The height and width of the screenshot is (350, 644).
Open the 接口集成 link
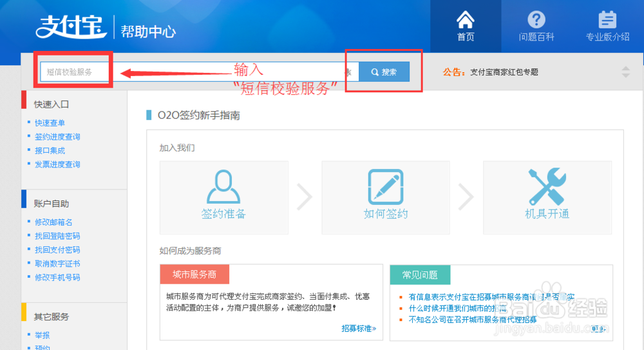(50, 151)
